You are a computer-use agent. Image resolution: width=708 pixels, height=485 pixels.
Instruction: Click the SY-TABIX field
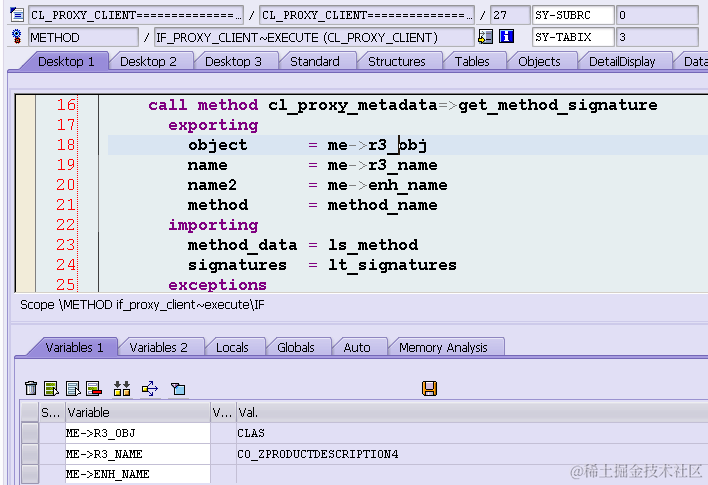573,37
